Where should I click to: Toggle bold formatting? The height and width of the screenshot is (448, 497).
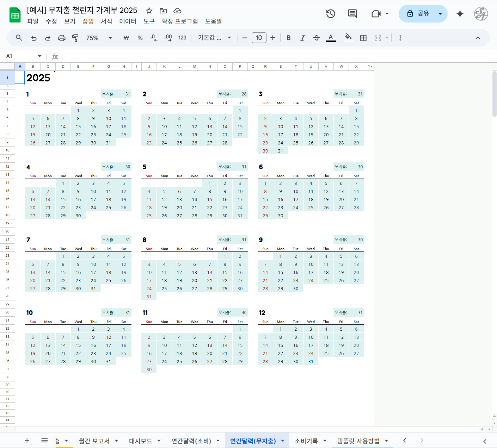(x=288, y=38)
